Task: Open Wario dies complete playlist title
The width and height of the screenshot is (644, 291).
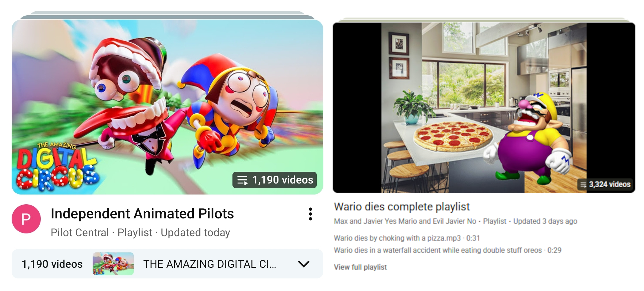Action: 402,206
